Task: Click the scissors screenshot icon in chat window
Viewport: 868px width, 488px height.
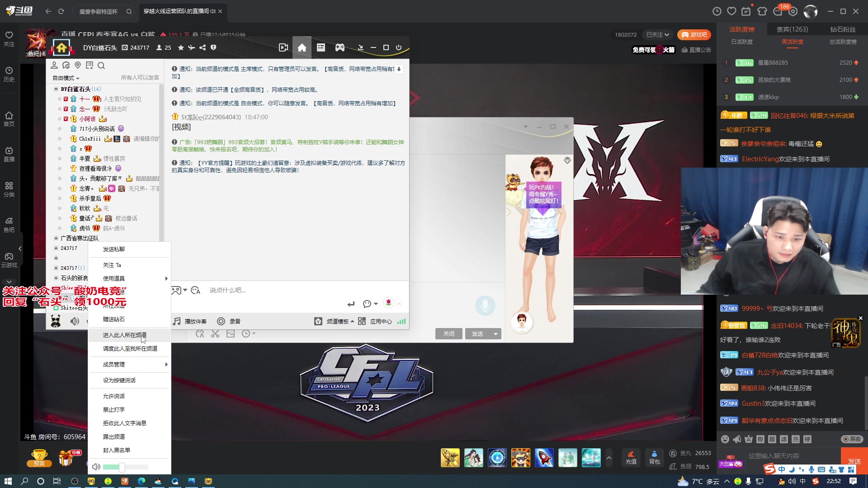Action: coord(215,334)
